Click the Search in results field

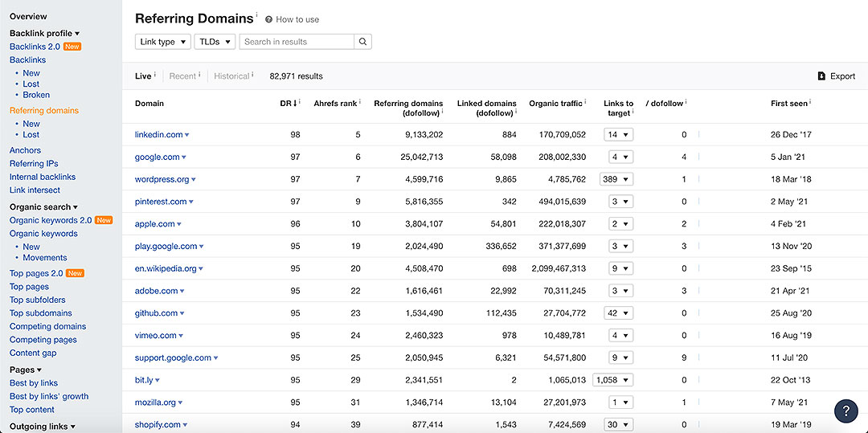click(297, 42)
